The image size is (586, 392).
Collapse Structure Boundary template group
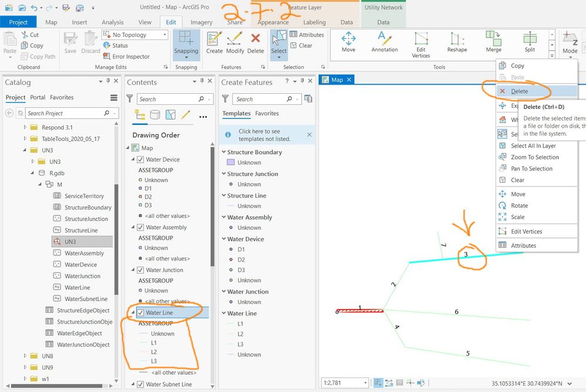(x=223, y=152)
